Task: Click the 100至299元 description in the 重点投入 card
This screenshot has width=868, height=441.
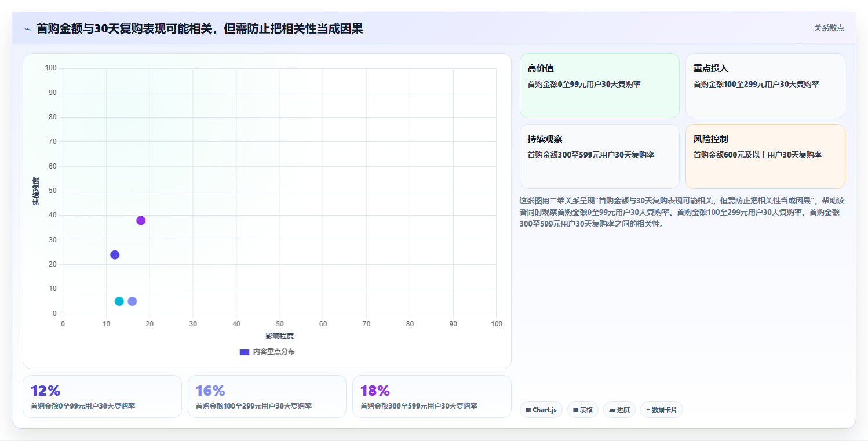Action: click(x=756, y=84)
